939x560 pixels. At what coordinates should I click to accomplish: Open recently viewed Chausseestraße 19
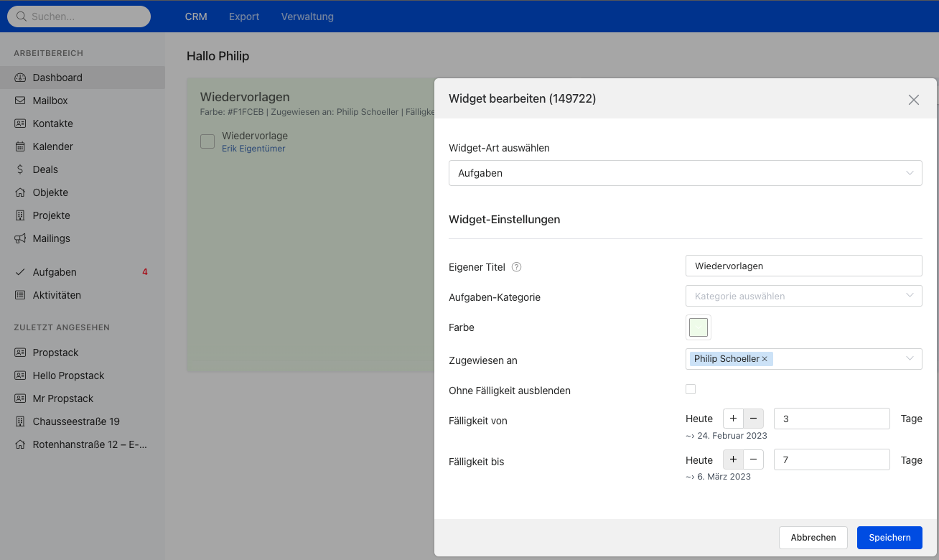[x=83, y=421]
